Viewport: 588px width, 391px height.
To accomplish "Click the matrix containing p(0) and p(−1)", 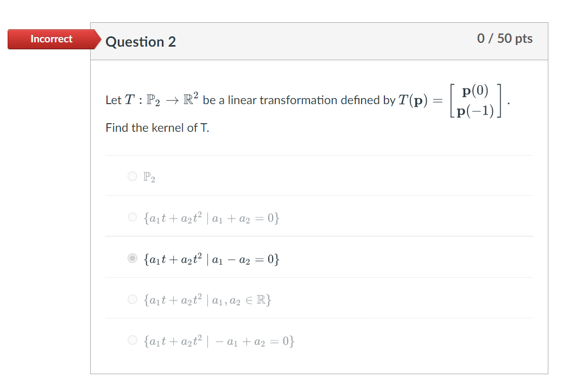I will tap(476, 100).
